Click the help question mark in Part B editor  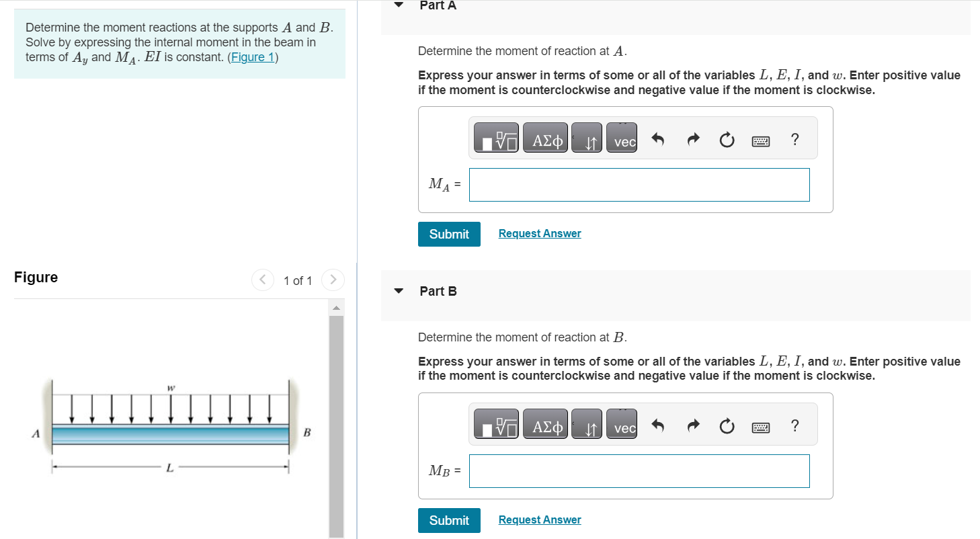[x=794, y=425]
